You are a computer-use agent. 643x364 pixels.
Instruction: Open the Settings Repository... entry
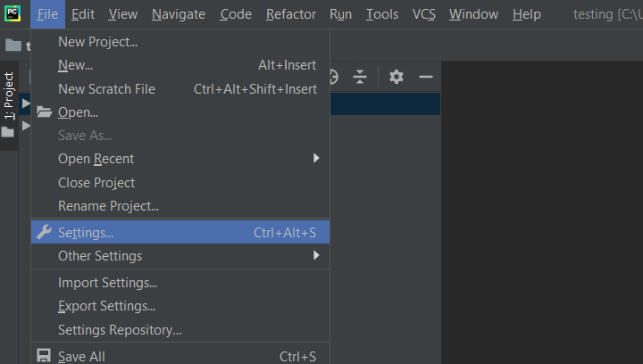click(120, 330)
